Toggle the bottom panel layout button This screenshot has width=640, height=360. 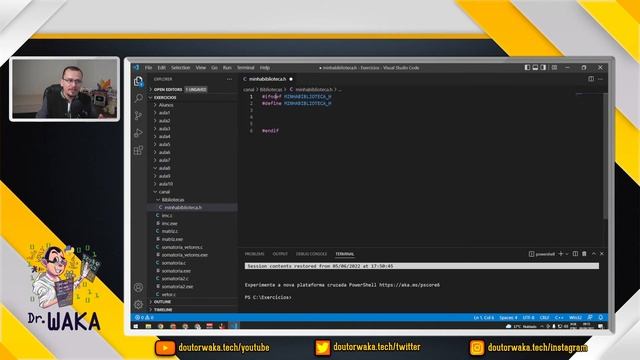coord(535,68)
